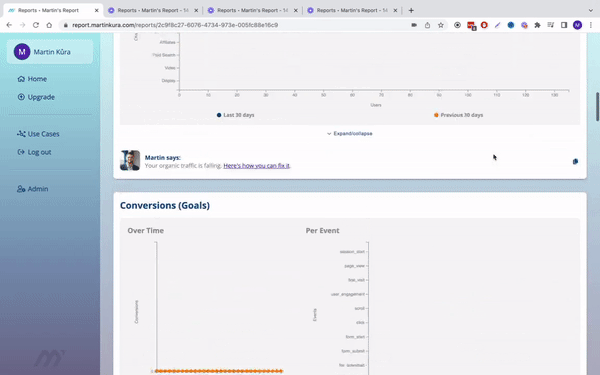Click the session_start event label
Image resolution: width=600 pixels, height=375 pixels.
pyautogui.click(x=352, y=252)
